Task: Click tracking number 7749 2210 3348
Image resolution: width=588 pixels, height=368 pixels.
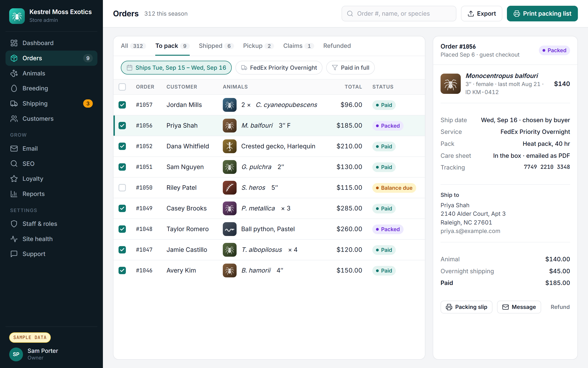Action: point(547,167)
